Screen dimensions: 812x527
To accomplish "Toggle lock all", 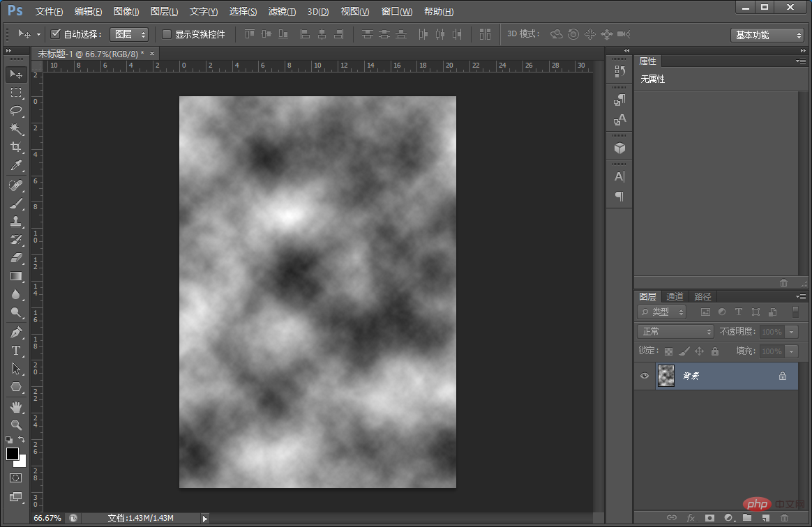I will point(714,351).
